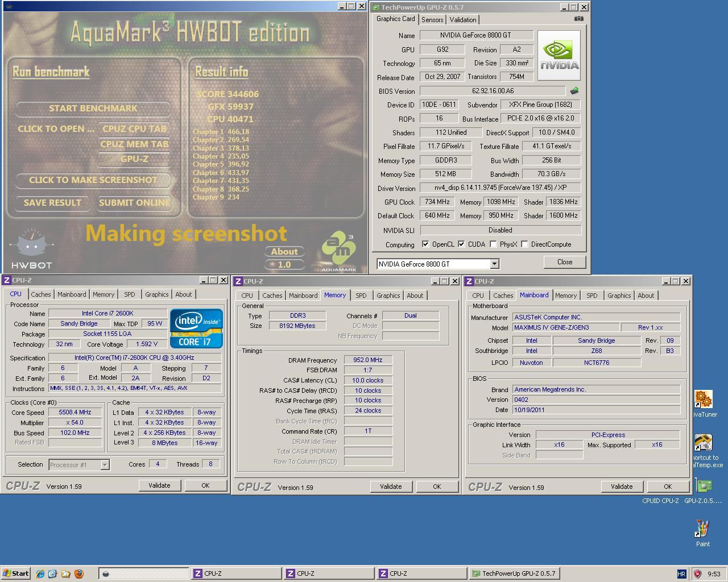Click CPUZ MEM TAB button in AquaMark

pos(135,144)
